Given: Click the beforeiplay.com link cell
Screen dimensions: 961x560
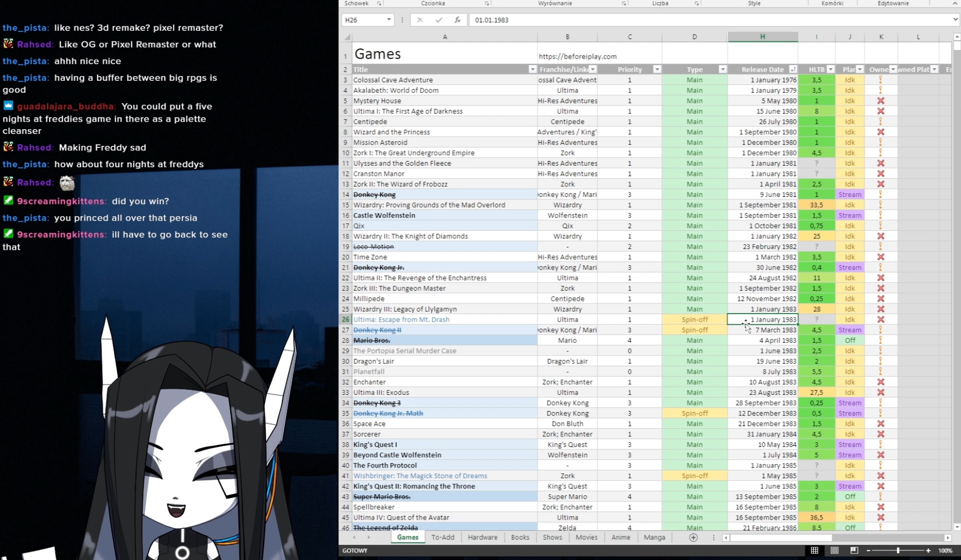Looking at the screenshot, I should coord(577,57).
